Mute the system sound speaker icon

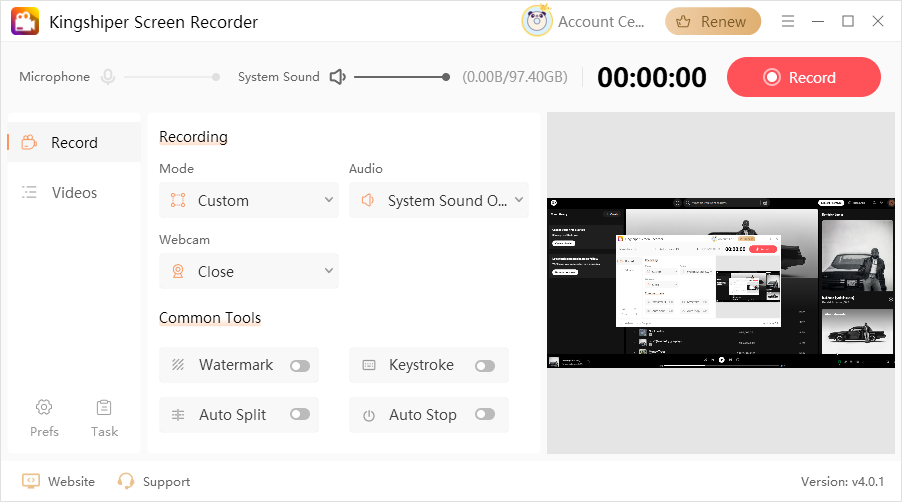tap(338, 76)
